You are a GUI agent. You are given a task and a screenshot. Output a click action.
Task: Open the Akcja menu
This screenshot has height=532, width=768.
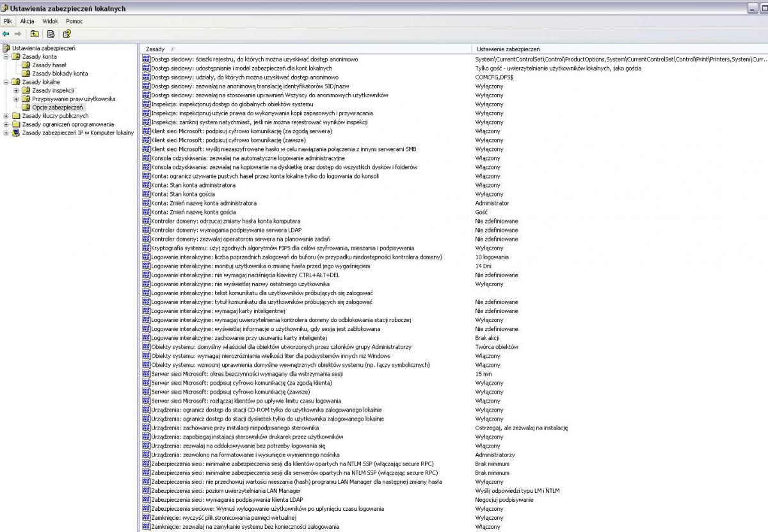coord(27,21)
